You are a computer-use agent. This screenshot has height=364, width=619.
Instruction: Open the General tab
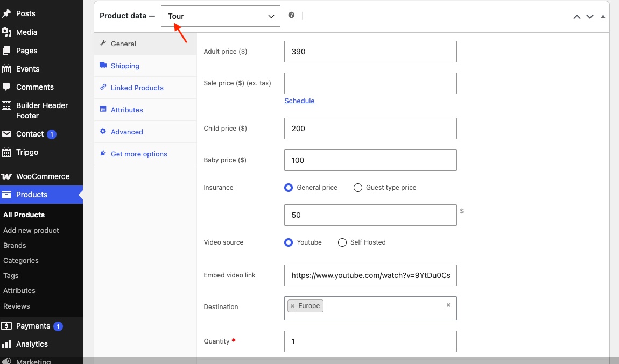tap(145, 44)
